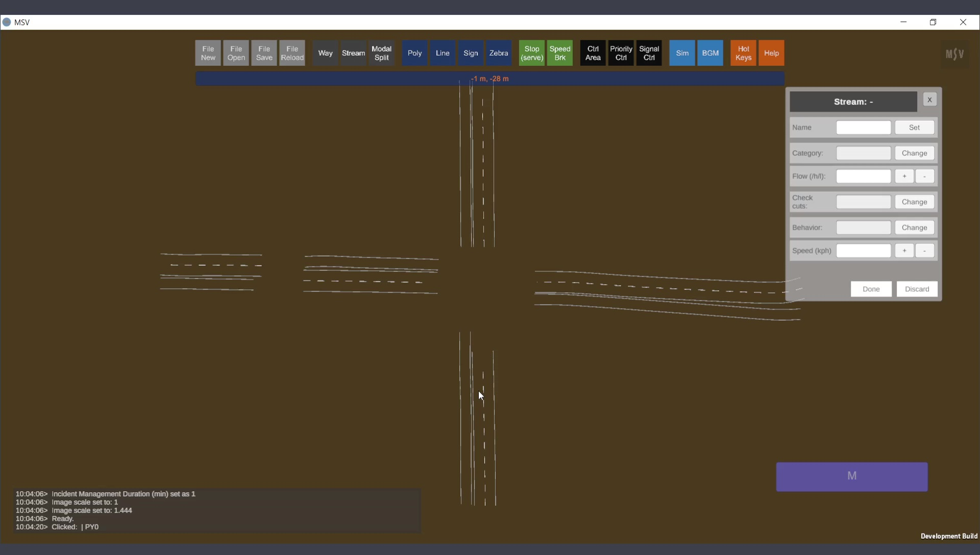Click the File New toolbar button
Screen dimensions: 980x555
208,53
